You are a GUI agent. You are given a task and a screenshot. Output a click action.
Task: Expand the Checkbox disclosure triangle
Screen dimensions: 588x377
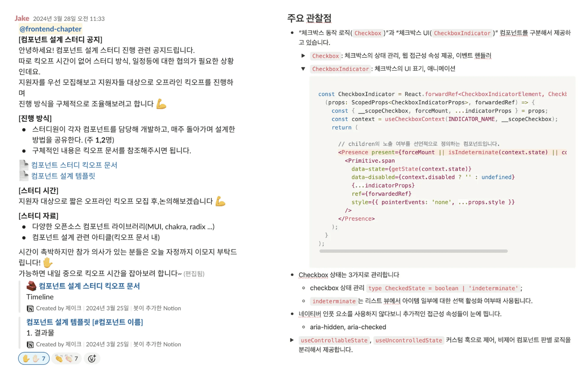coord(303,55)
